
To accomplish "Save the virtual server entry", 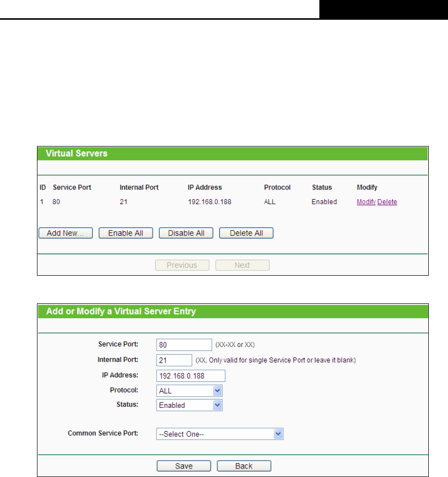I will point(184,466).
